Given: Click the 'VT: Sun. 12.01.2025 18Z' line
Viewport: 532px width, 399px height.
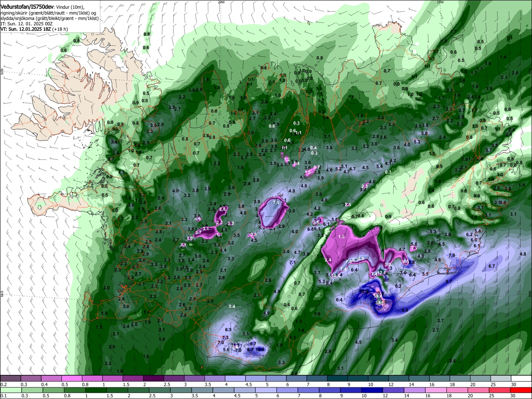Looking at the screenshot, I should [25, 29].
